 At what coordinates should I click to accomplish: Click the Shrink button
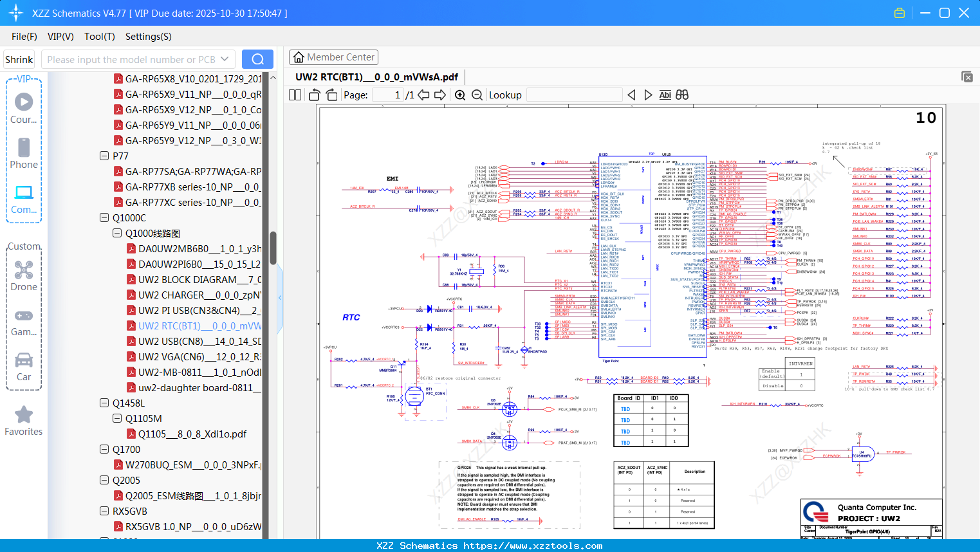(19, 59)
